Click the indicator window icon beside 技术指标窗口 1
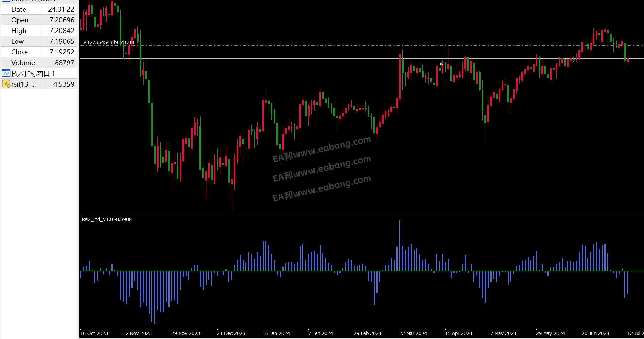Viewport: 644px width, 339px height. tap(6, 73)
